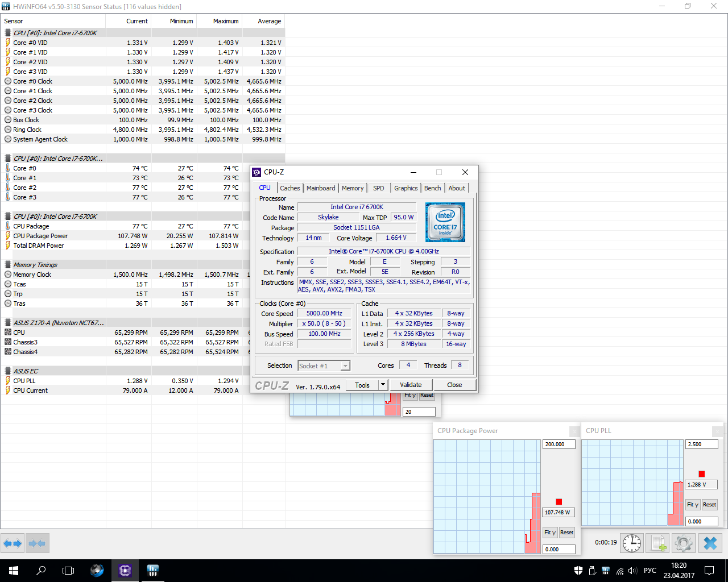This screenshot has width=728, height=582.
Task: Select the Bus Clock sensor row
Action: click(x=143, y=120)
